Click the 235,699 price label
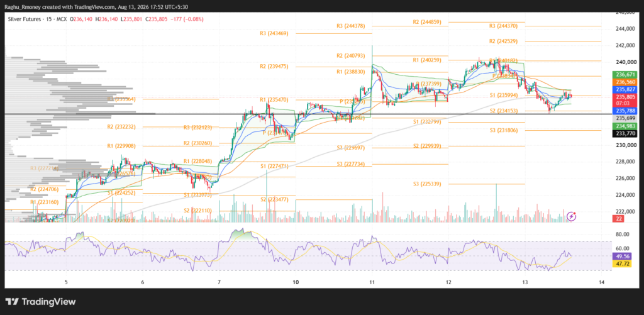Image resolution: width=644 pixels, height=315 pixels. click(624, 118)
